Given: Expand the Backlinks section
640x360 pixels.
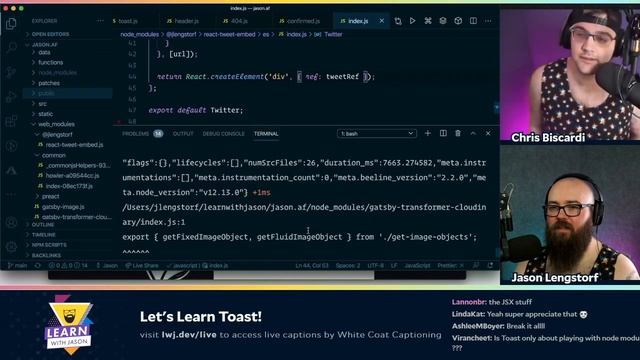Looking at the screenshot, I should coord(46,255).
